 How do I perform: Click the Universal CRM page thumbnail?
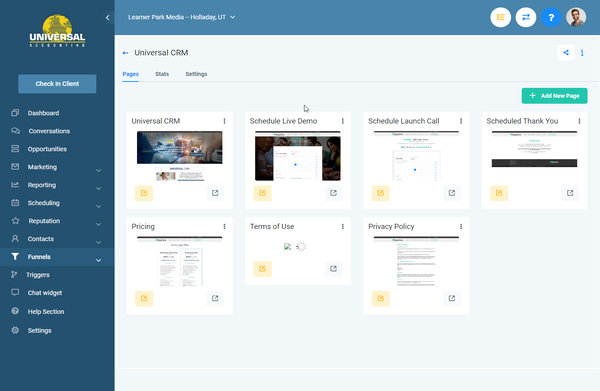pyautogui.click(x=179, y=156)
